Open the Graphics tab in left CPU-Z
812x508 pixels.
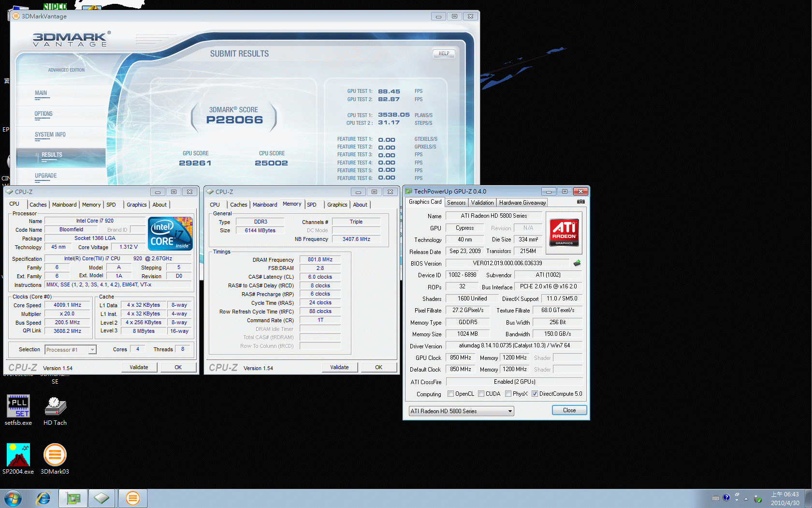(x=137, y=205)
